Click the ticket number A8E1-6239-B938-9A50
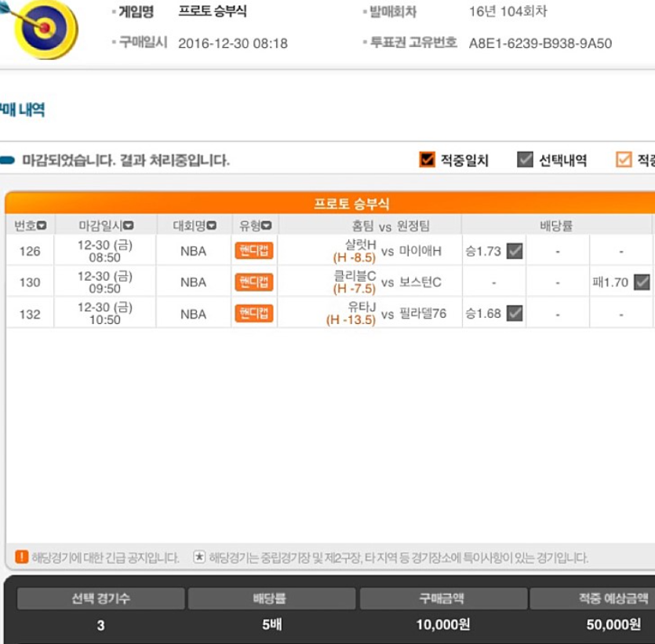 (540, 43)
